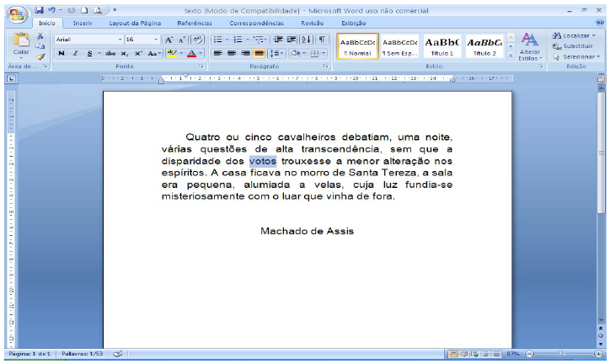Open Localizar dropdown arrow
Screen dimensions: 610x364
point(594,35)
